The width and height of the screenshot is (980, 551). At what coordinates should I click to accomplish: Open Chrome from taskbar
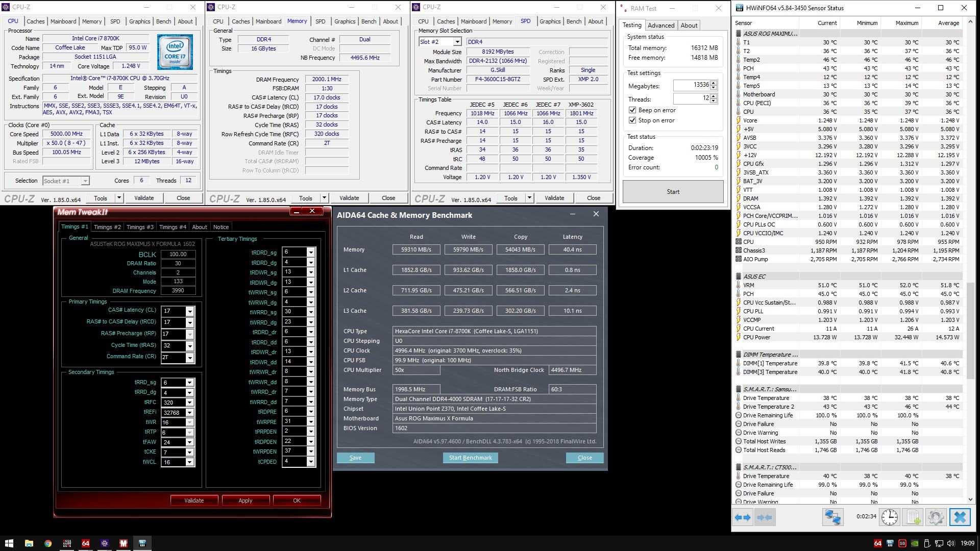point(47,543)
